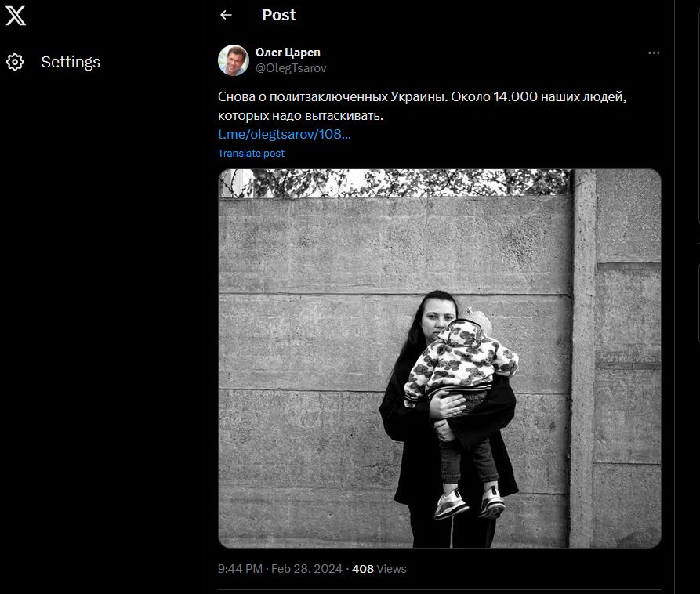Image resolution: width=700 pixels, height=594 pixels.
Task: Open the t.me/olegtsarov link
Action: 285,134
